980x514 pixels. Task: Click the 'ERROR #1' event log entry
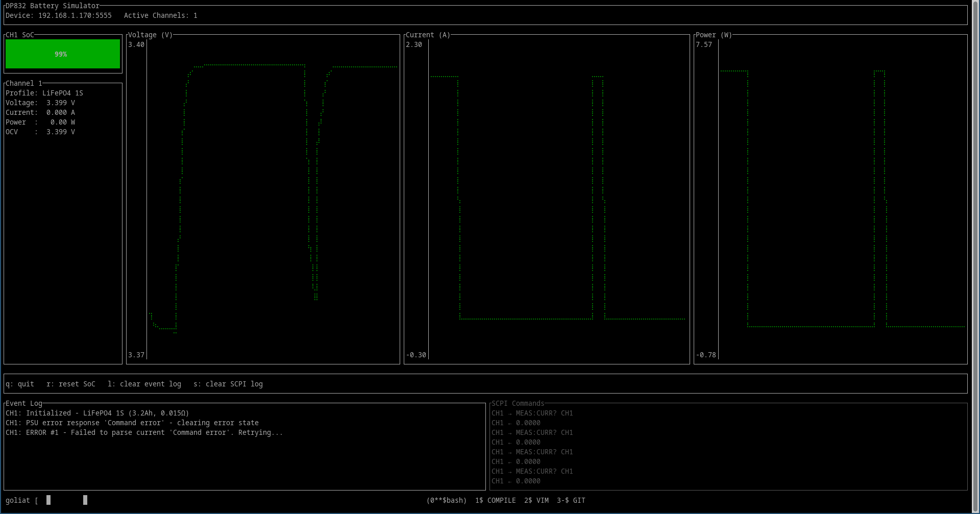click(144, 432)
